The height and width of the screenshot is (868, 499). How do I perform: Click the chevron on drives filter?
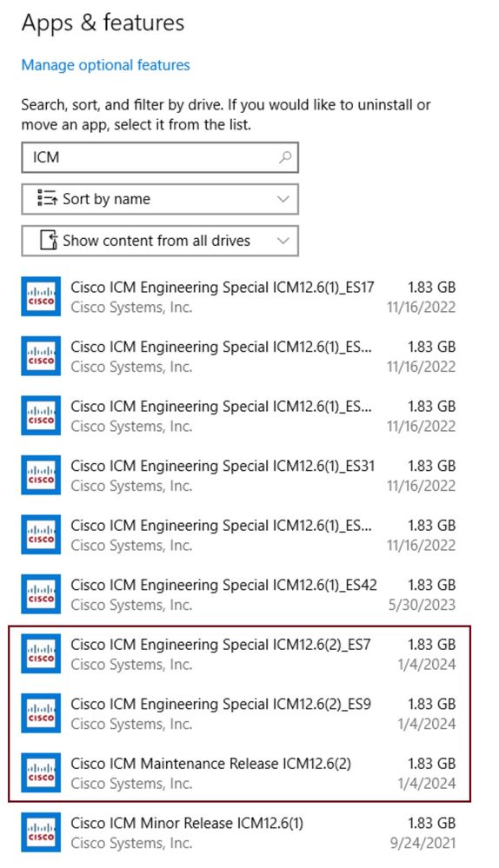(283, 241)
